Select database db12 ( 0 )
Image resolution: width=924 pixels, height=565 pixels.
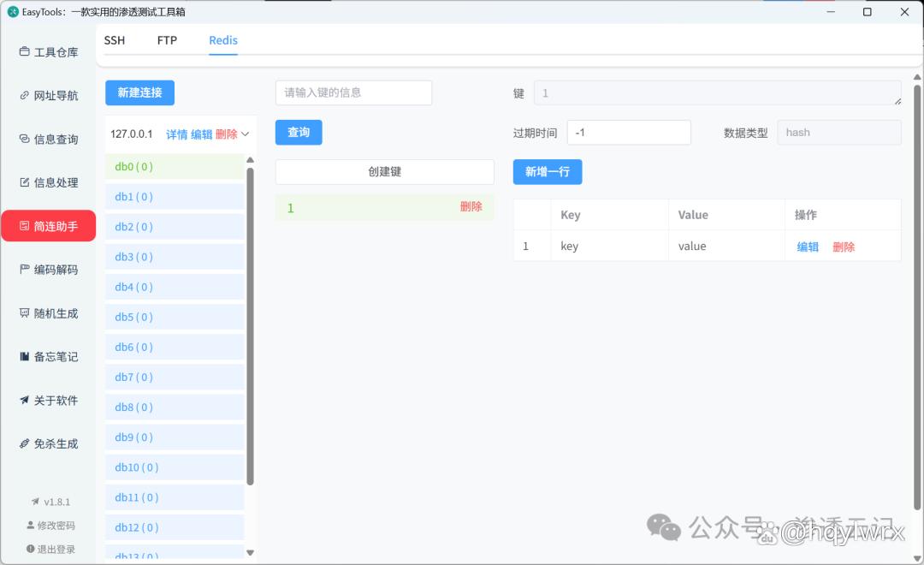(175, 527)
